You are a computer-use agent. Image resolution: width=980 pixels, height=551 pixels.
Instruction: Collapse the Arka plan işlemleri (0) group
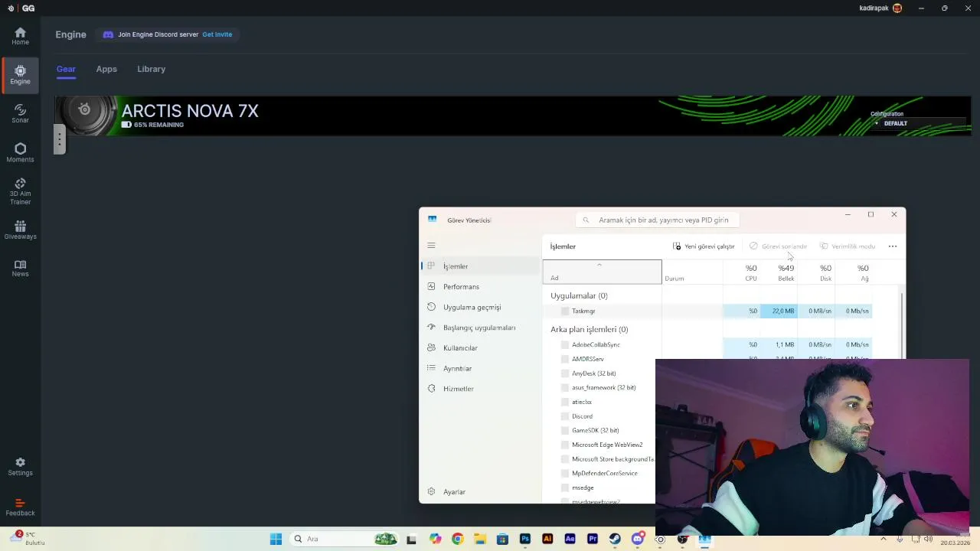(x=589, y=329)
